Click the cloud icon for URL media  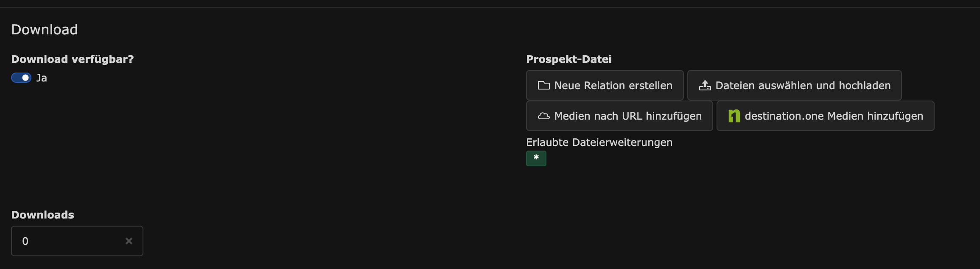tap(543, 116)
